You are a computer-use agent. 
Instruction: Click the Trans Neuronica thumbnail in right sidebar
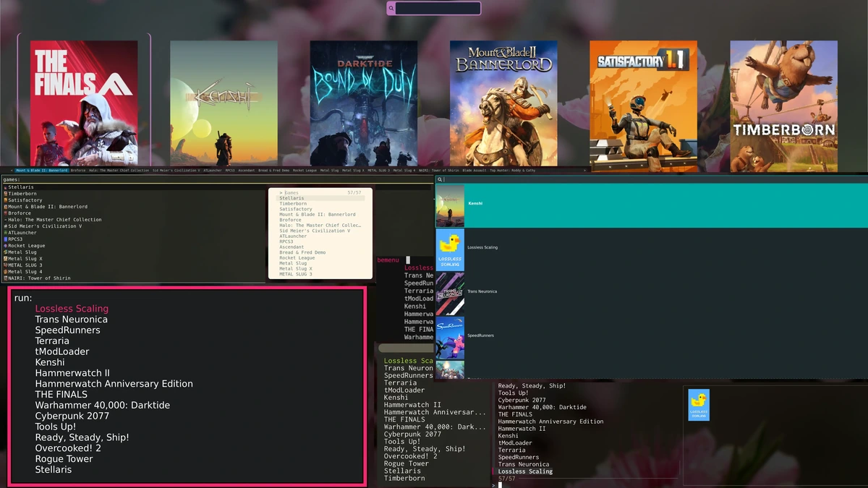449,292
